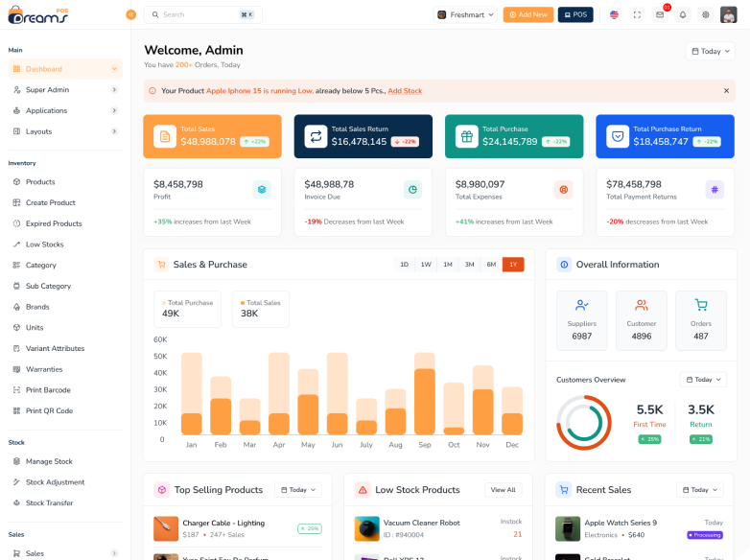
Task: Click the Sub Category sidebar icon
Action: point(16,286)
